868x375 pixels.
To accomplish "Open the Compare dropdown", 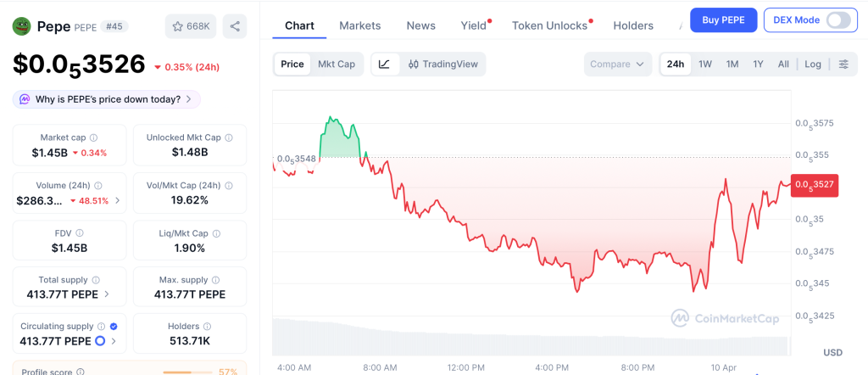I will coord(618,64).
